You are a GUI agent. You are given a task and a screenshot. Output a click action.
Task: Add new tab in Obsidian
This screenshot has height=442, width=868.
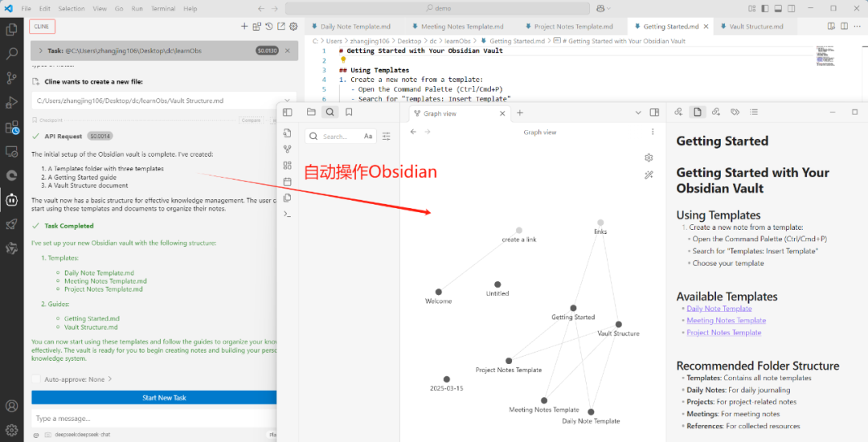[520, 113]
